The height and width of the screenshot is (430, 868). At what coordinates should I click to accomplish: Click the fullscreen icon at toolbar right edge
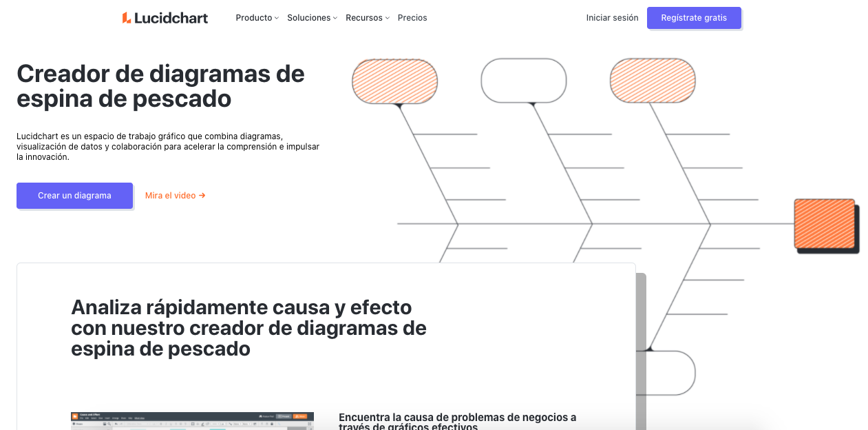tap(310, 424)
